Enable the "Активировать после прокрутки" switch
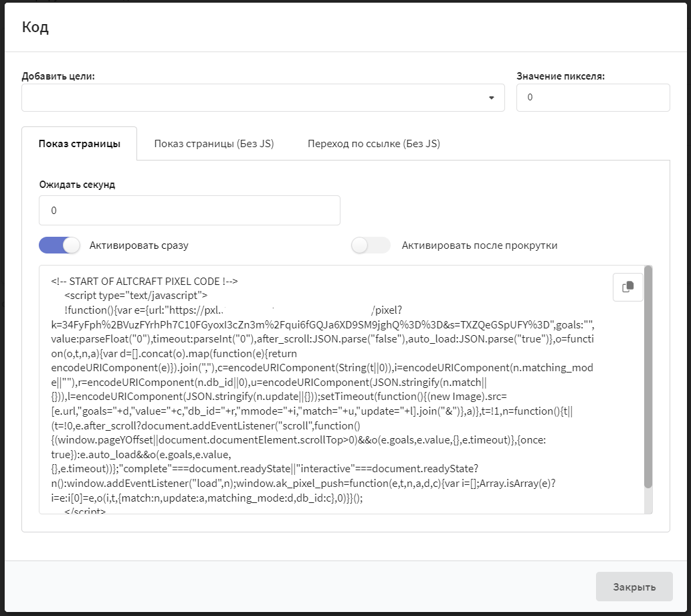Image resolution: width=691 pixels, height=616 pixels. [x=371, y=245]
